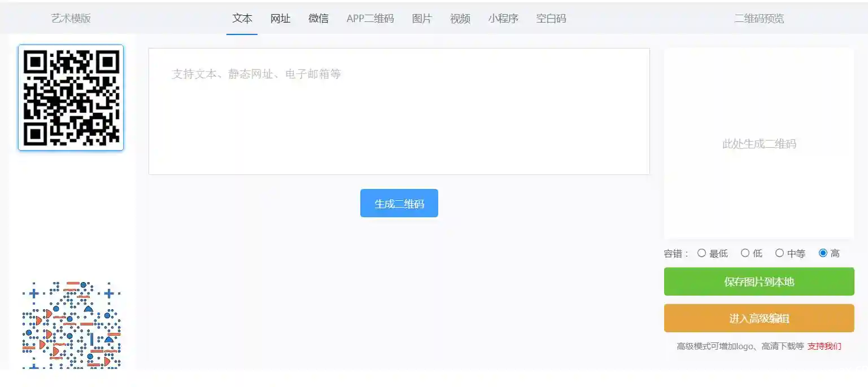
Task: Switch to the 微信 tab
Action: pos(319,18)
